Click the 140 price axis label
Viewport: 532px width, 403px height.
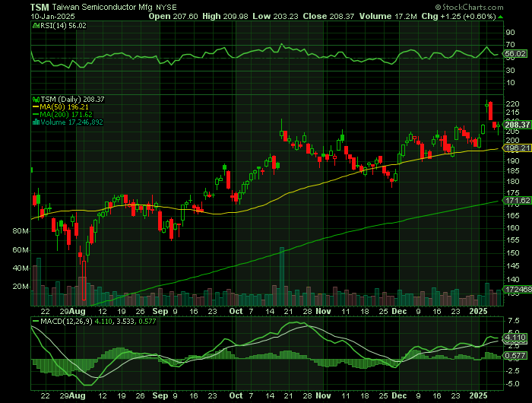pyautogui.click(x=513, y=280)
